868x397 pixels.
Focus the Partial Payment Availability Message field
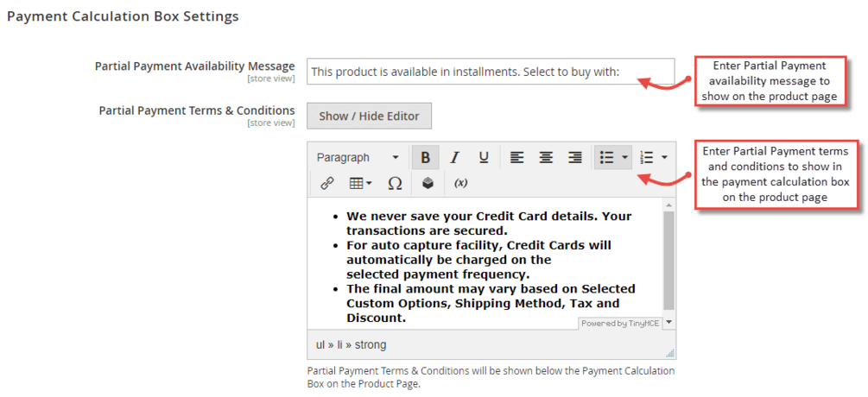coord(490,72)
